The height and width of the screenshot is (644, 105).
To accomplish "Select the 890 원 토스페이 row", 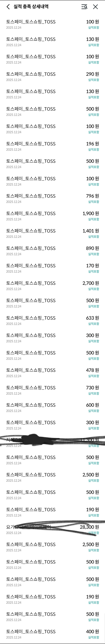I will pos(52,251).
